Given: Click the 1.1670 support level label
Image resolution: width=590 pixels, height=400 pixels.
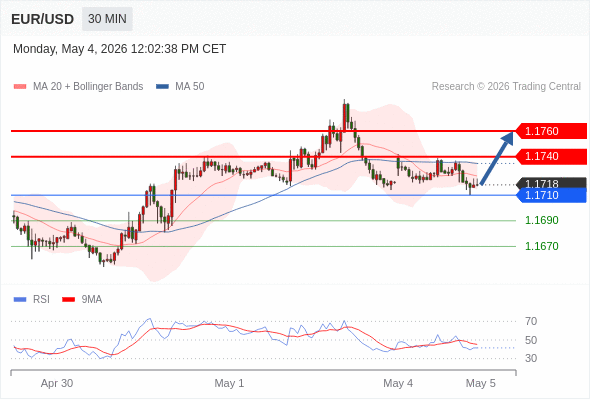Looking at the screenshot, I should click(x=542, y=246).
